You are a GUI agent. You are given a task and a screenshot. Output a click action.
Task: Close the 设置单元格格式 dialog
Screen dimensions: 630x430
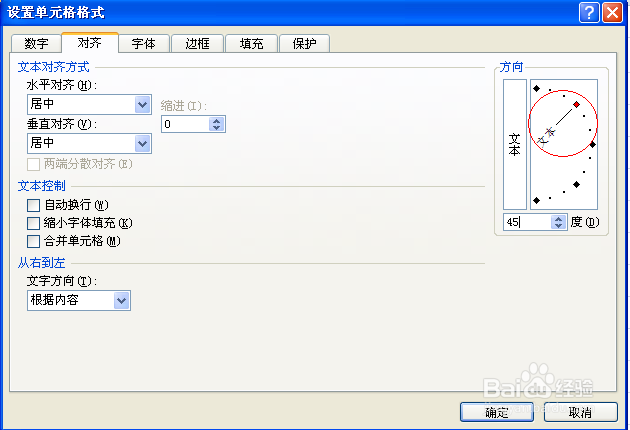click(x=612, y=12)
